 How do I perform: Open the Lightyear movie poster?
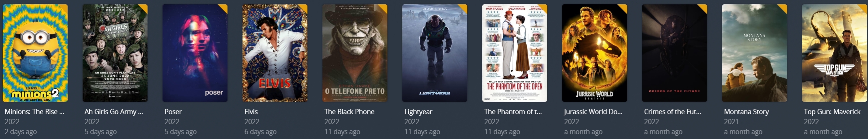coord(435,53)
